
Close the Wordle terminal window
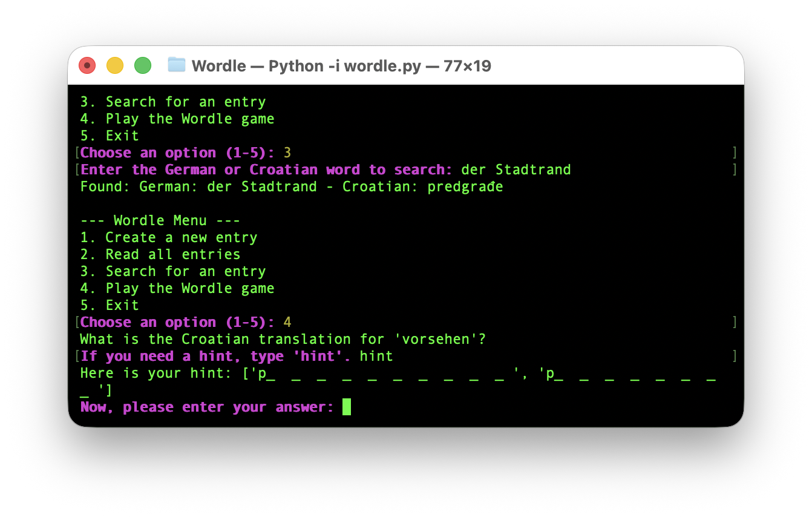87,65
